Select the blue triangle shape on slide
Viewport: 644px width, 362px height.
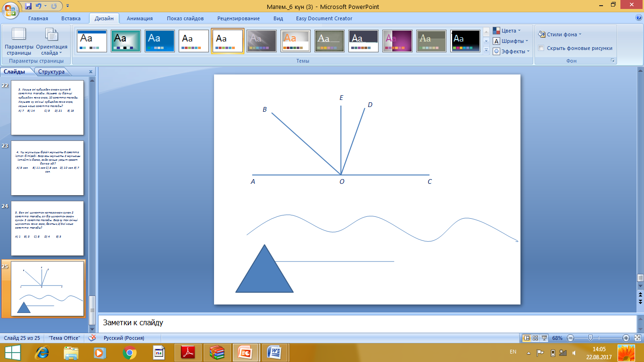pyautogui.click(x=264, y=269)
